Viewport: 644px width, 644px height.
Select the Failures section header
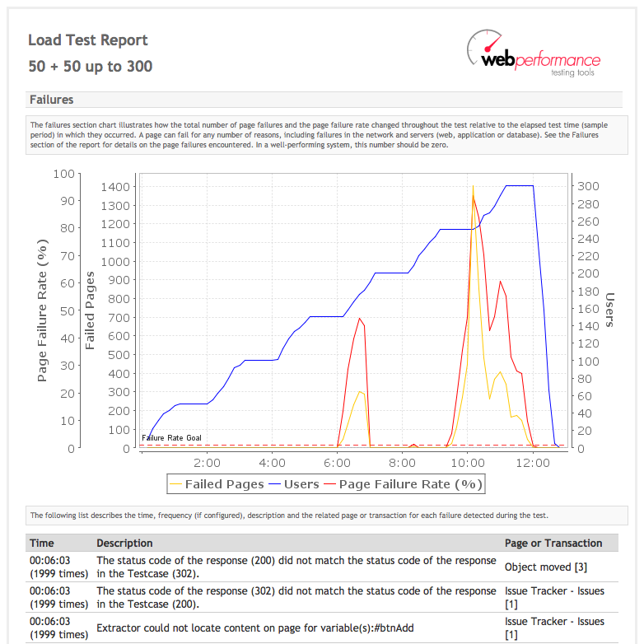coord(324,100)
